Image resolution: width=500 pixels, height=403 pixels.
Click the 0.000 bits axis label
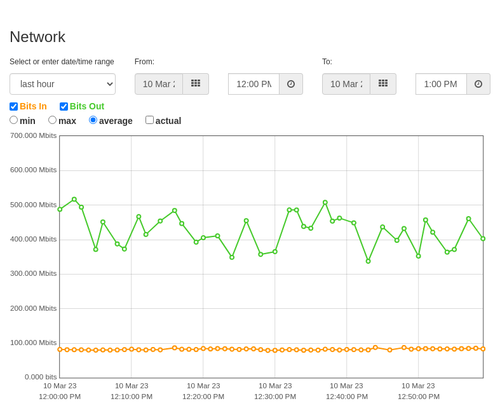pos(41,377)
